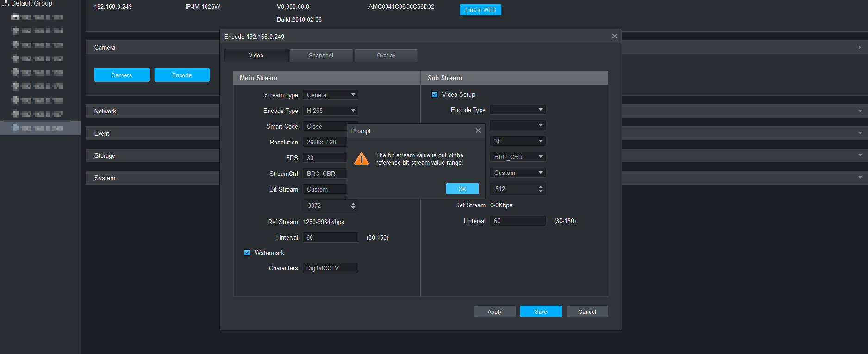The width and height of the screenshot is (868, 354).
Task: Click the Sub Stream panel header
Action: point(514,78)
